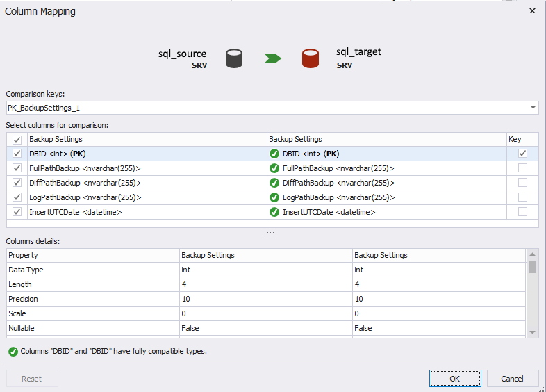The width and height of the screenshot is (546, 392).
Task: Click the sql_target red database icon
Action: point(311,58)
